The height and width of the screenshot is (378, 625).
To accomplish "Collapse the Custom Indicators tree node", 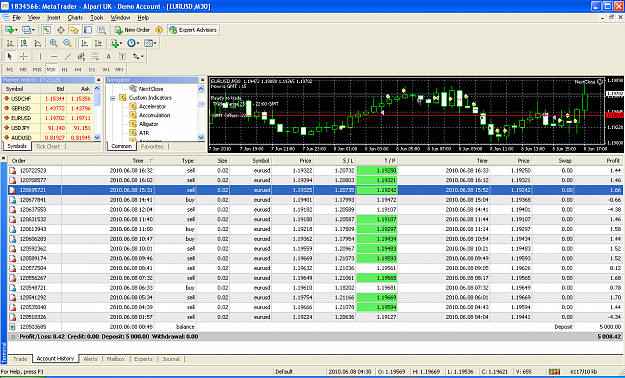I will coord(113,98).
